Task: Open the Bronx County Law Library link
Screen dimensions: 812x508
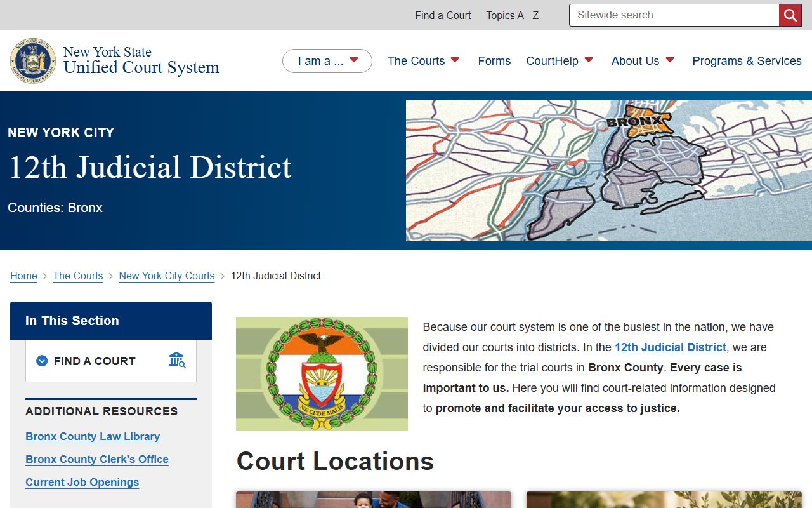Action: (x=93, y=436)
